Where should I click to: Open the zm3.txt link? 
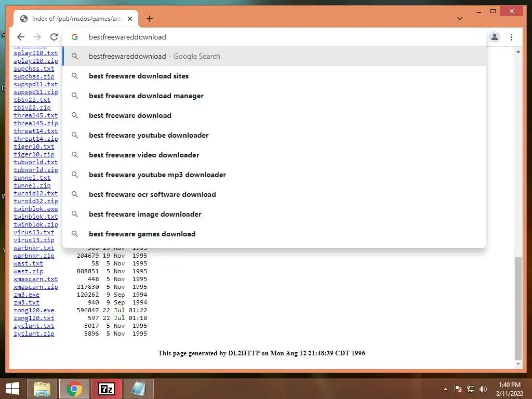[x=26, y=303]
